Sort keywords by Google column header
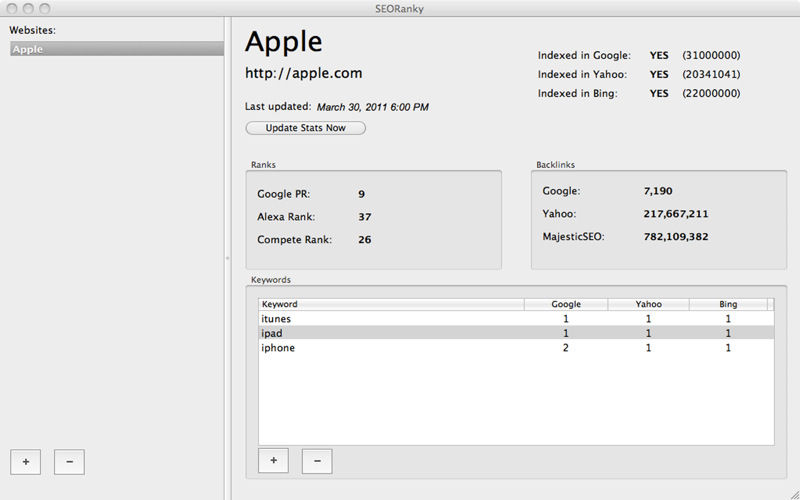This screenshot has height=500, width=800. [565, 304]
